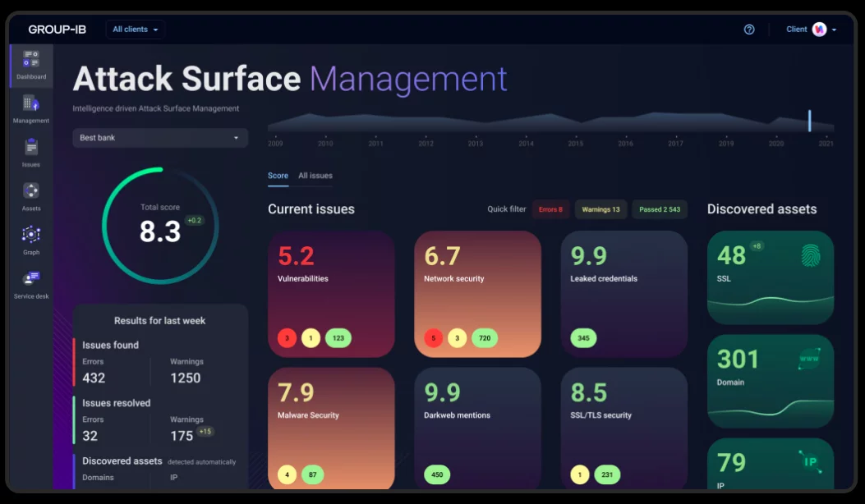Open the All clients dropdown
The image size is (865, 504).
[136, 30]
